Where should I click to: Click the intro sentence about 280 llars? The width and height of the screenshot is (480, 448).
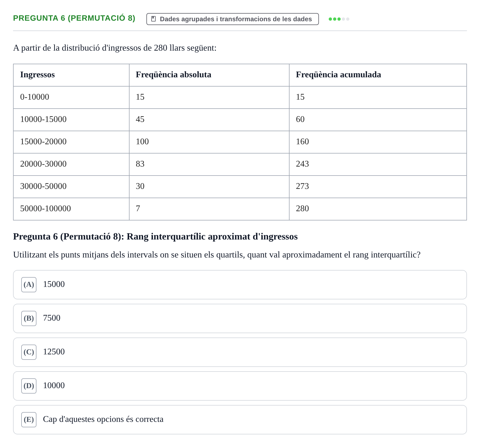pos(115,48)
